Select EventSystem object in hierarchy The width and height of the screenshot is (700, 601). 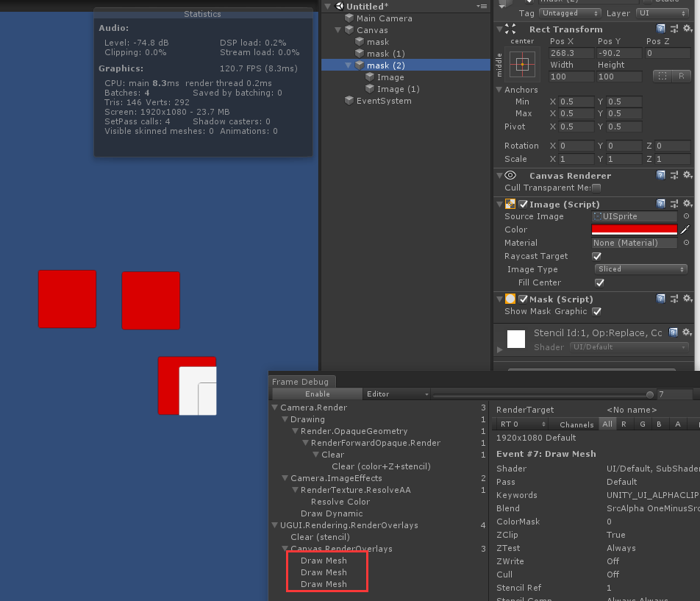tap(384, 101)
